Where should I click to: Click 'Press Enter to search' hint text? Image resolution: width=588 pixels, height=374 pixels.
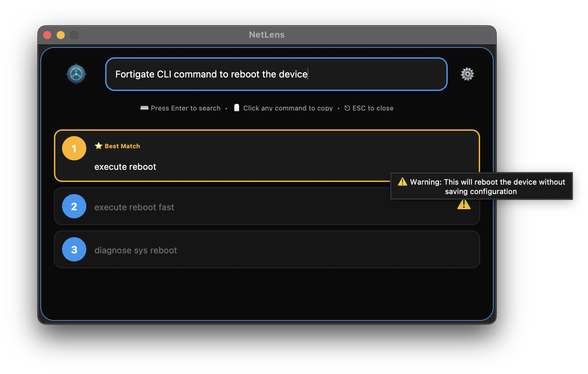point(185,108)
